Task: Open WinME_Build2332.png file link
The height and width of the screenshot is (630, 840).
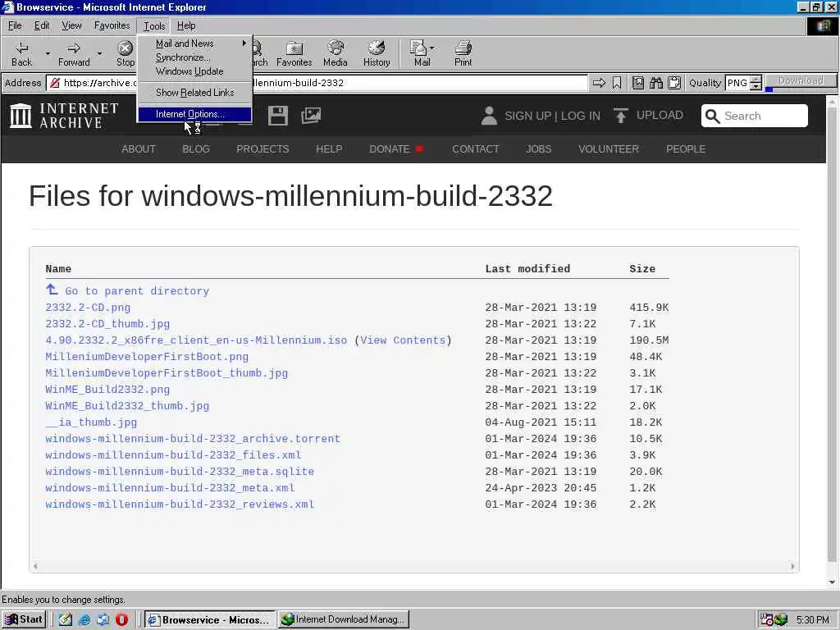Action: tap(107, 390)
